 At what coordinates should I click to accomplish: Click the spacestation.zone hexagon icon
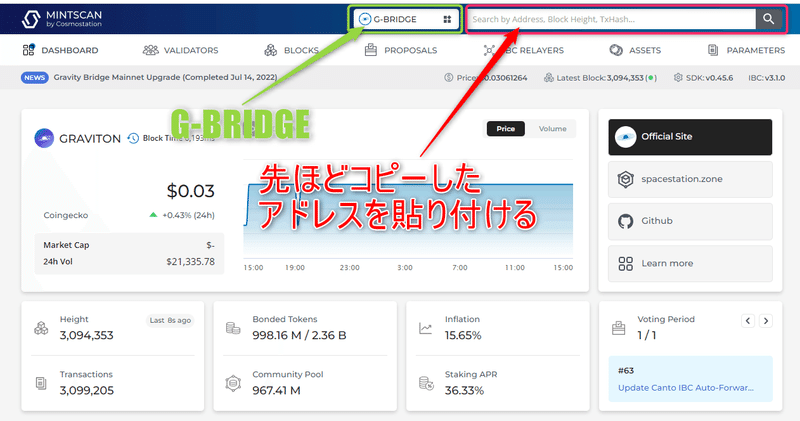click(x=626, y=179)
